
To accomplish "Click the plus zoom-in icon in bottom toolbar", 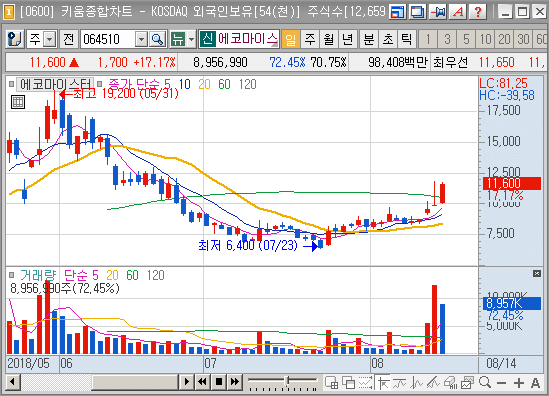I will coord(519,383).
